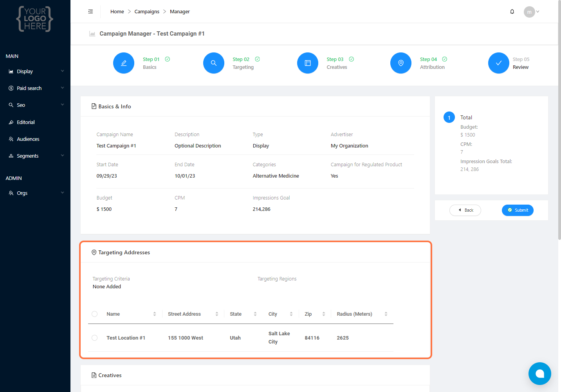
Task: Select the Step 03 Creatives layout icon
Action: (x=308, y=63)
